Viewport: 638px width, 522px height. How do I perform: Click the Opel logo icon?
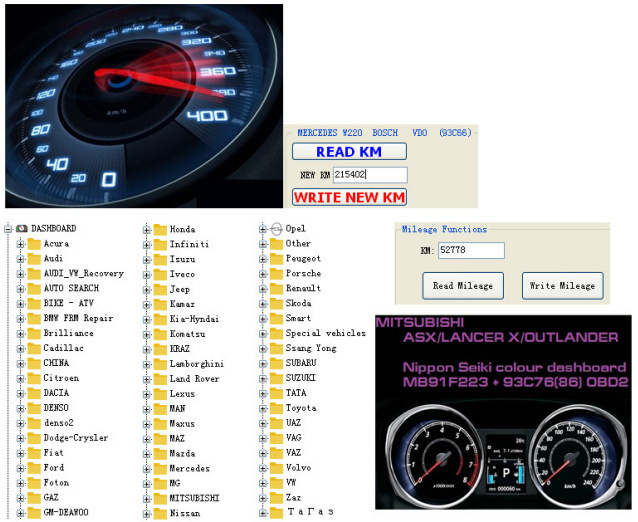[x=276, y=229]
